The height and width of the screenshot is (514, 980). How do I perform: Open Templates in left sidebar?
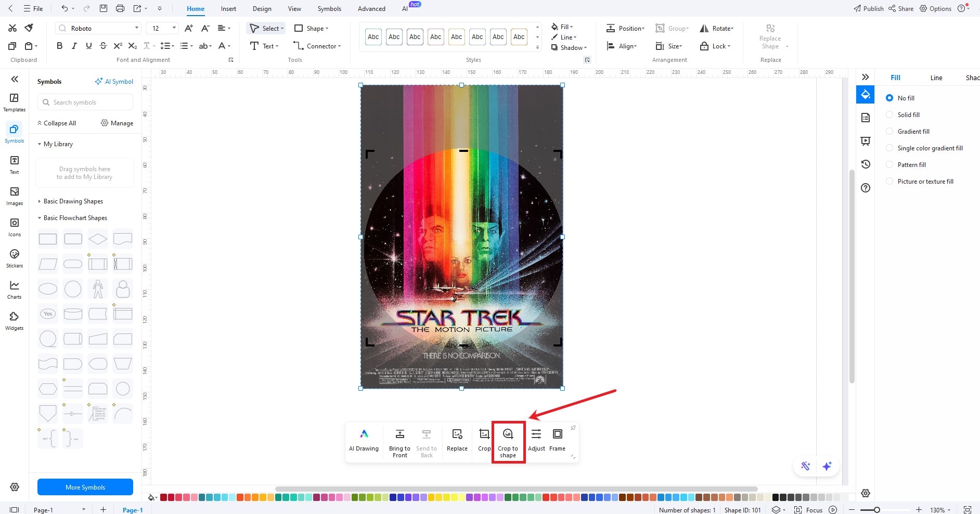pos(14,102)
